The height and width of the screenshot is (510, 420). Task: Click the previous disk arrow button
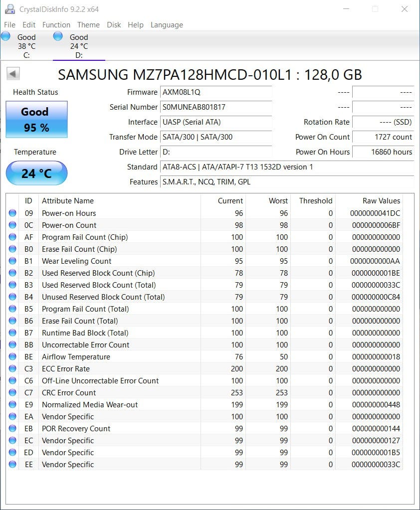click(13, 73)
